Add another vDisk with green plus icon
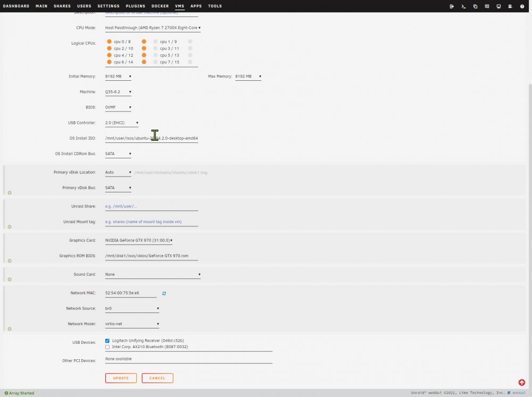The height and width of the screenshot is (397, 532). [10, 192]
